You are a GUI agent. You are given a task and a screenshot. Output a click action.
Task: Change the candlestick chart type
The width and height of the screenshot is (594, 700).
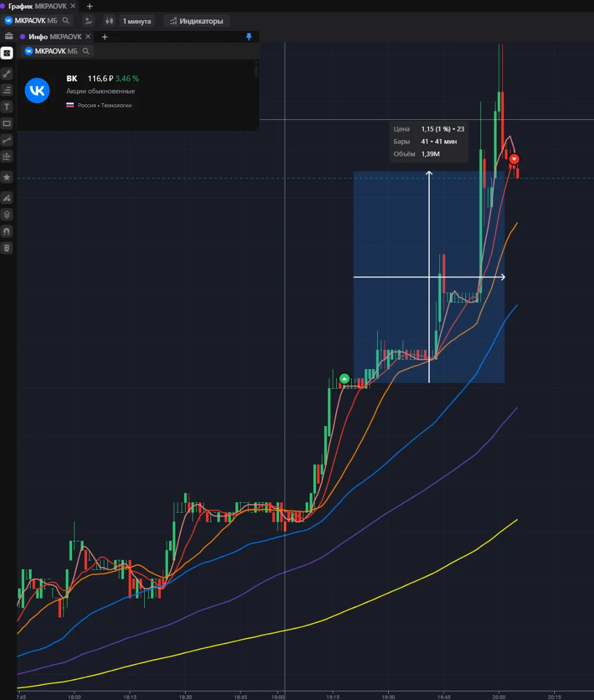109,21
